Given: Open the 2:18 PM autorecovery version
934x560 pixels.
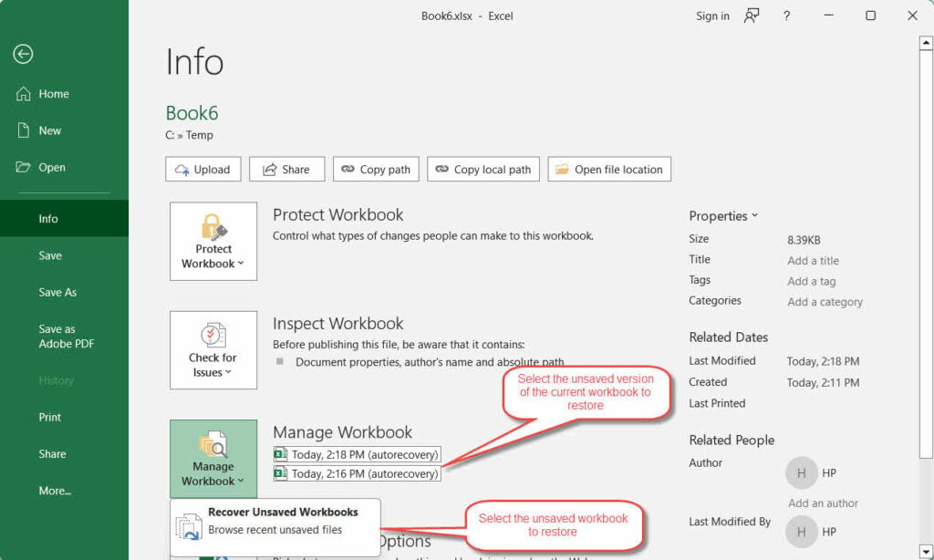Looking at the screenshot, I should [x=358, y=454].
